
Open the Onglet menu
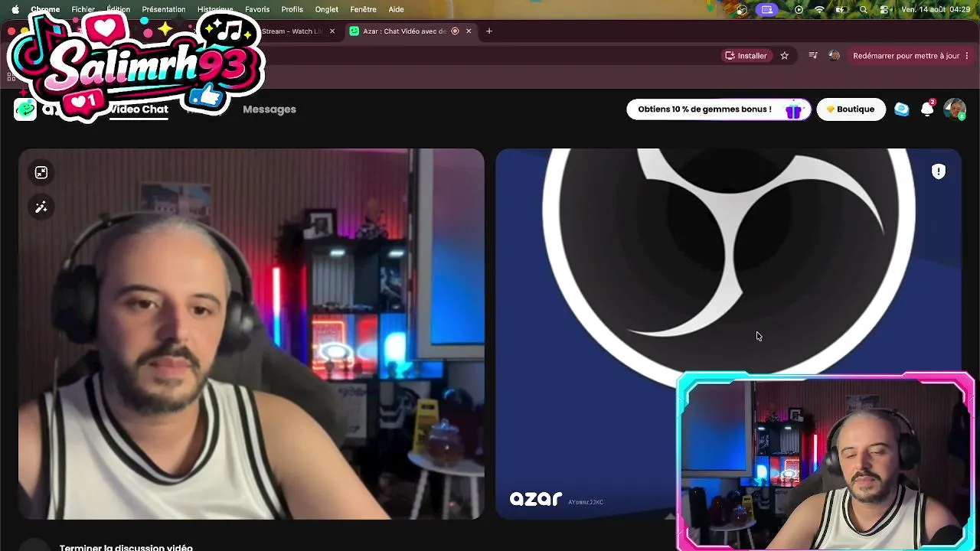[x=326, y=9]
